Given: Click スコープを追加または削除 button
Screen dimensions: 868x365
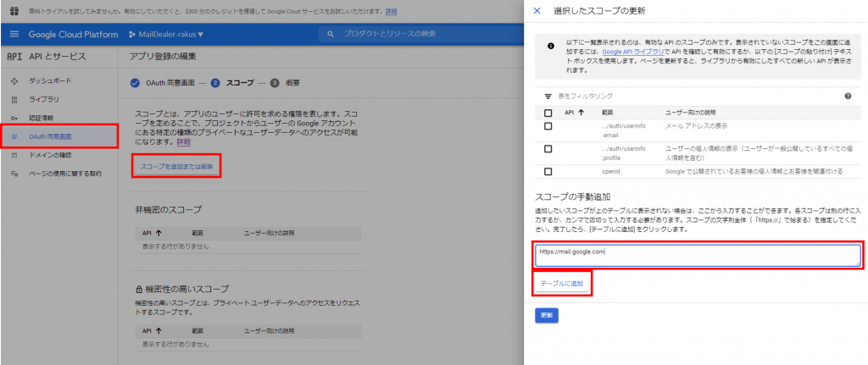Looking at the screenshot, I should click(176, 166).
